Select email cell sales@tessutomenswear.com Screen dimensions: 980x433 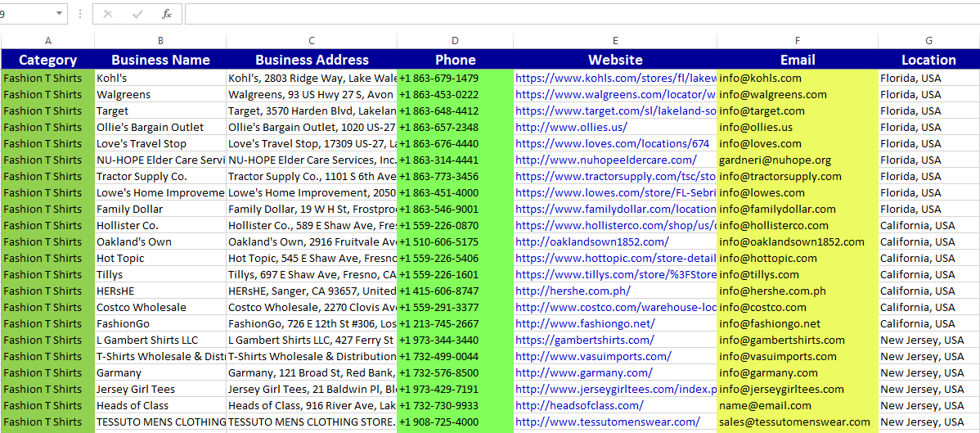point(798,422)
